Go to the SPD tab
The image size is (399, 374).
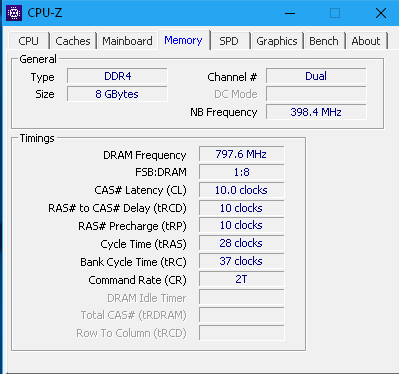click(229, 41)
